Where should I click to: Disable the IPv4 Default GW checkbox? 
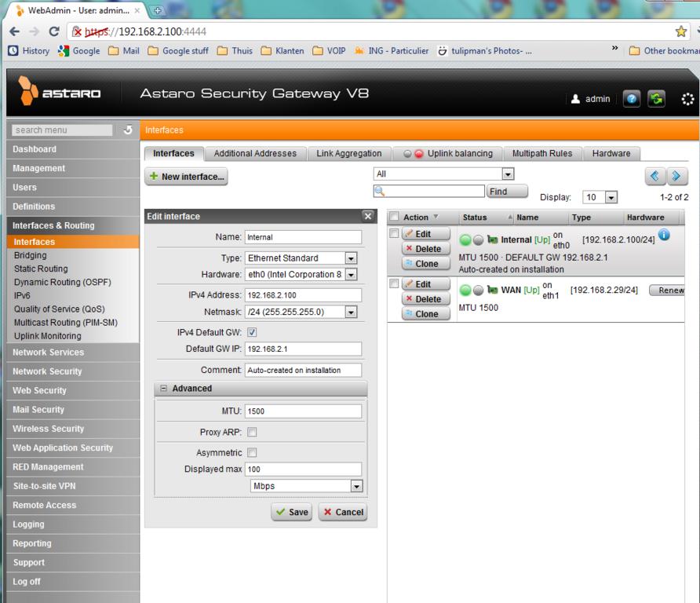tap(252, 332)
